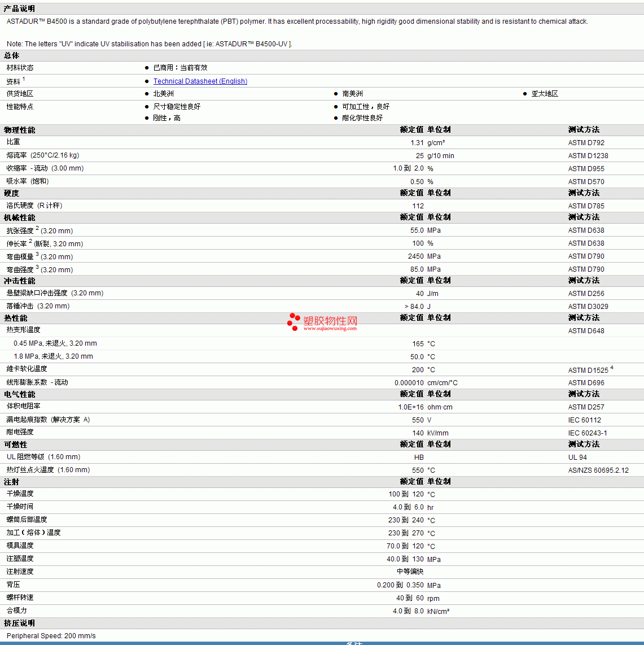This screenshot has height=645, width=644.
Task: Select the '刚性，高' feature
Action: [167, 118]
